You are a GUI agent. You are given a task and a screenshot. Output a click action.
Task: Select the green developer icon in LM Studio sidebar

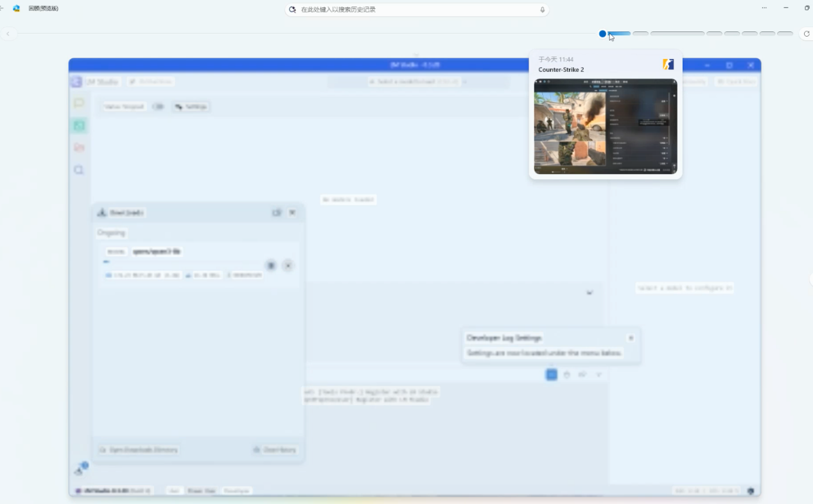pos(79,126)
